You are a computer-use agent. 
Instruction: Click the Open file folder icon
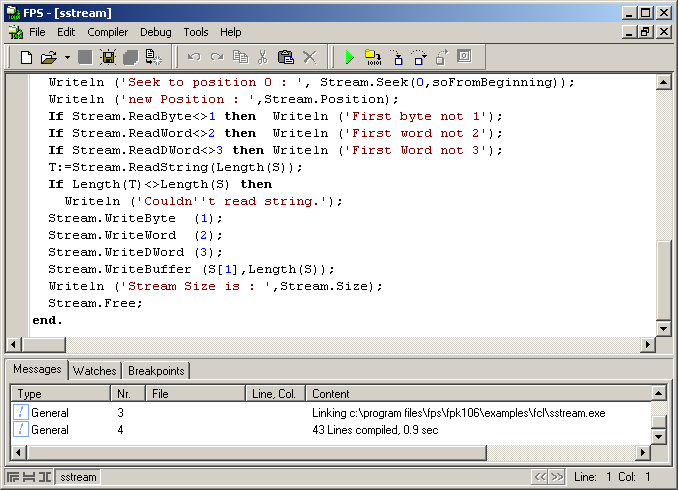[48, 57]
